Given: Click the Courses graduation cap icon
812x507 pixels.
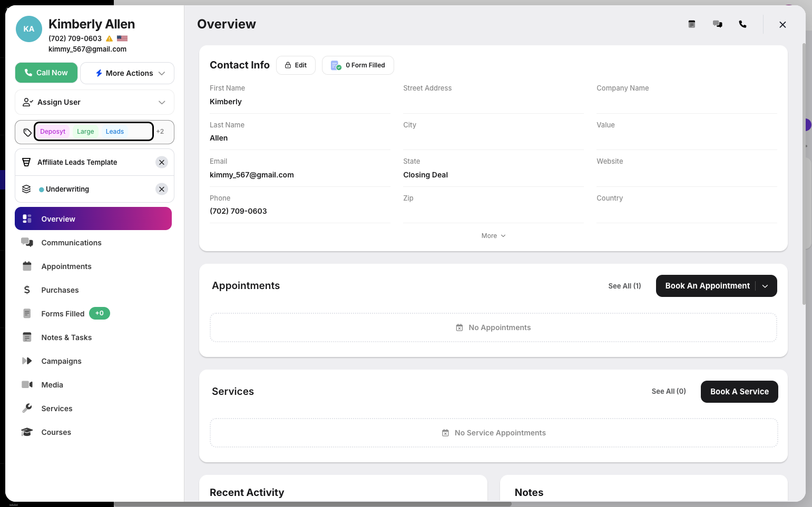Looking at the screenshot, I should 27,432.
